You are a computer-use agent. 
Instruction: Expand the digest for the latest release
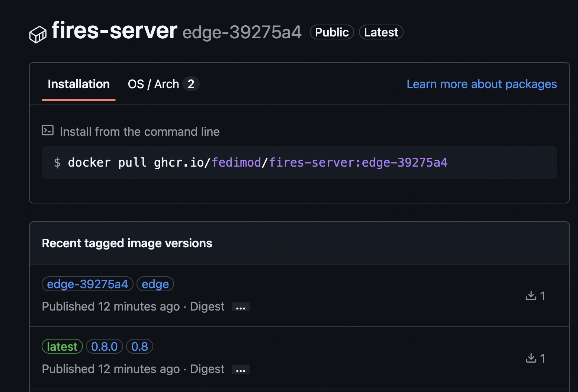240,369
